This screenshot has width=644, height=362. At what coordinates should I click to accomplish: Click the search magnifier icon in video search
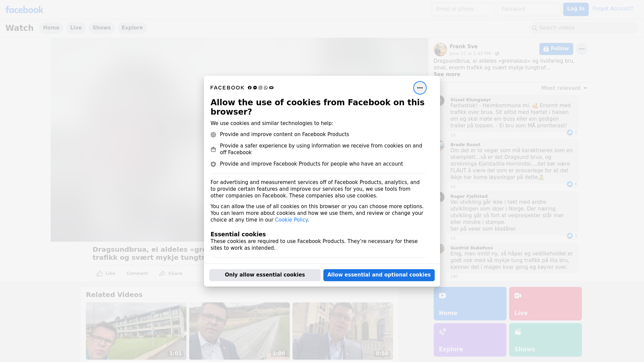click(x=535, y=28)
